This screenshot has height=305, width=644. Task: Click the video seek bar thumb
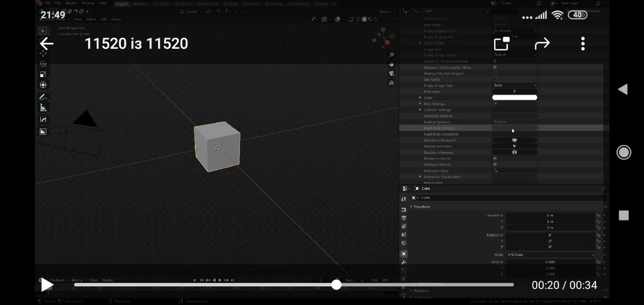click(337, 285)
